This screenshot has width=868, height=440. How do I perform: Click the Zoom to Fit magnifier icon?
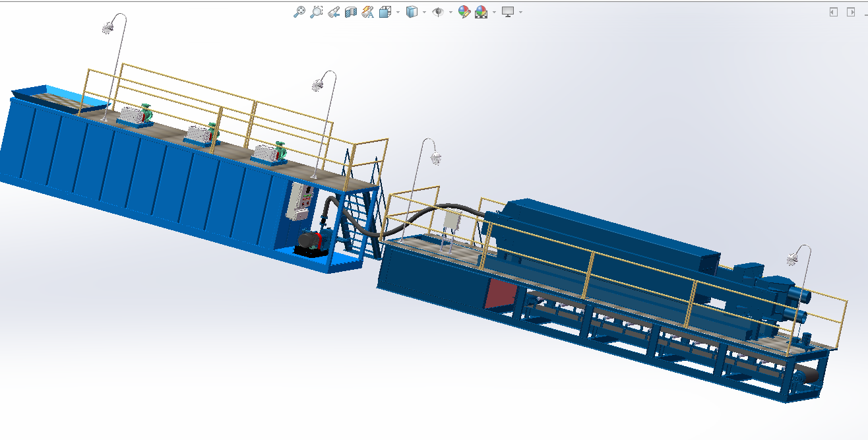tap(299, 12)
